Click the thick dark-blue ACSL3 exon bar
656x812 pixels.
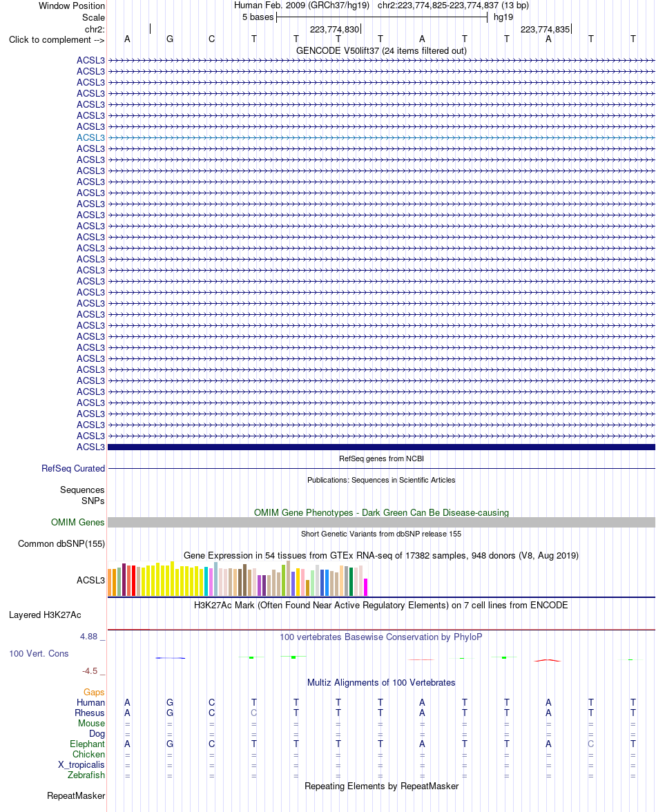pyautogui.click(x=381, y=447)
